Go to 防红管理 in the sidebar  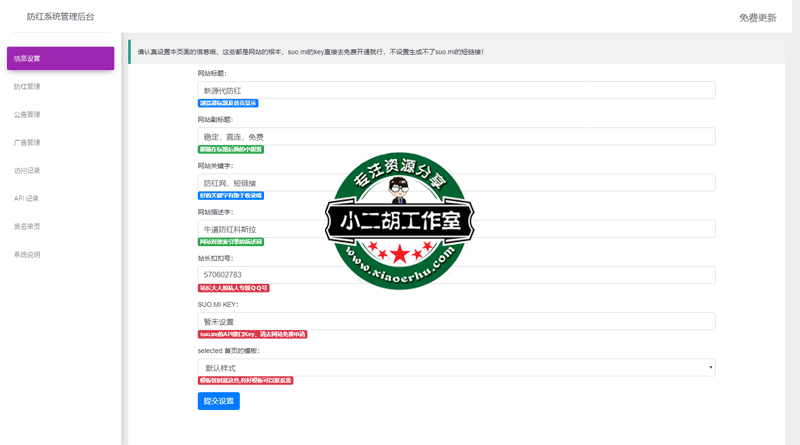(x=28, y=87)
